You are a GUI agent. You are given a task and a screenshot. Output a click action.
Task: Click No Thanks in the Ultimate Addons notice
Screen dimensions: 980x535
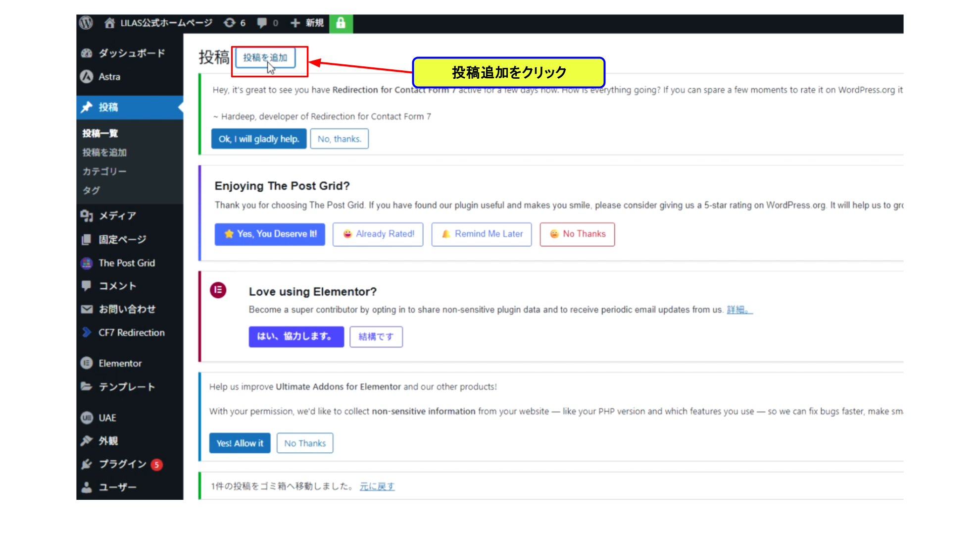[305, 443]
